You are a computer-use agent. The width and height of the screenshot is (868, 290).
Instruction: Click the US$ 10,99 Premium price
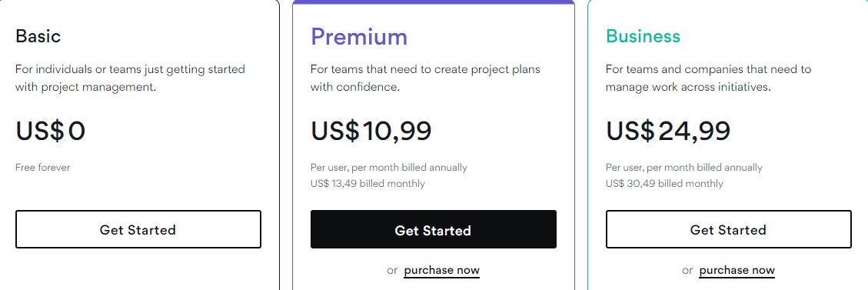(371, 132)
